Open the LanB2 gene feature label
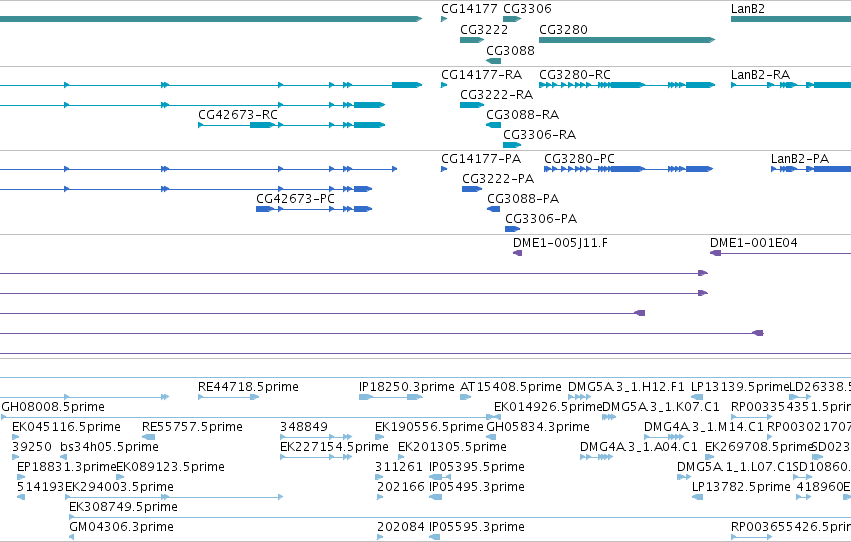This screenshot has height=542, width=851. pos(747,9)
